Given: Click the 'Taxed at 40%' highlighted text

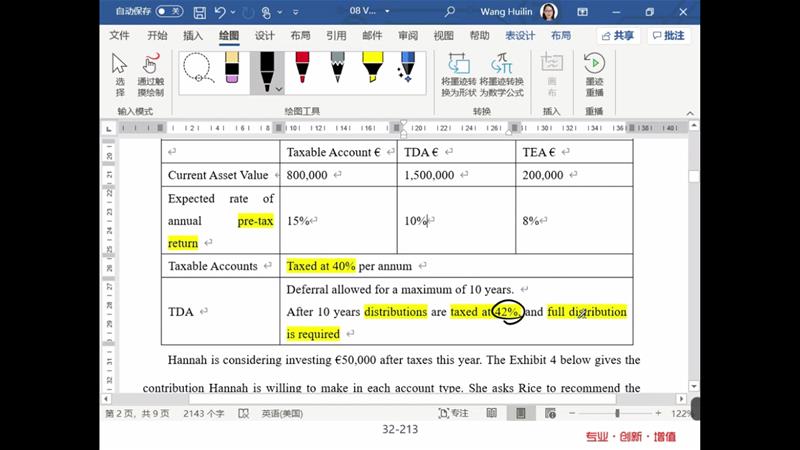Looking at the screenshot, I should coord(320,266).
